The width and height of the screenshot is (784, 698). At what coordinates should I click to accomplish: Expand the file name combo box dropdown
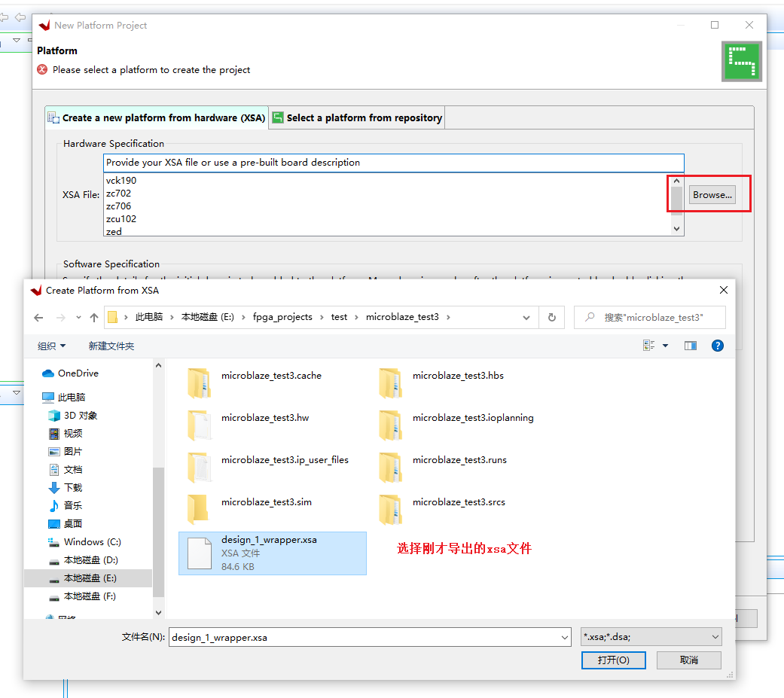pyautogui.click(x=566, y=636)
